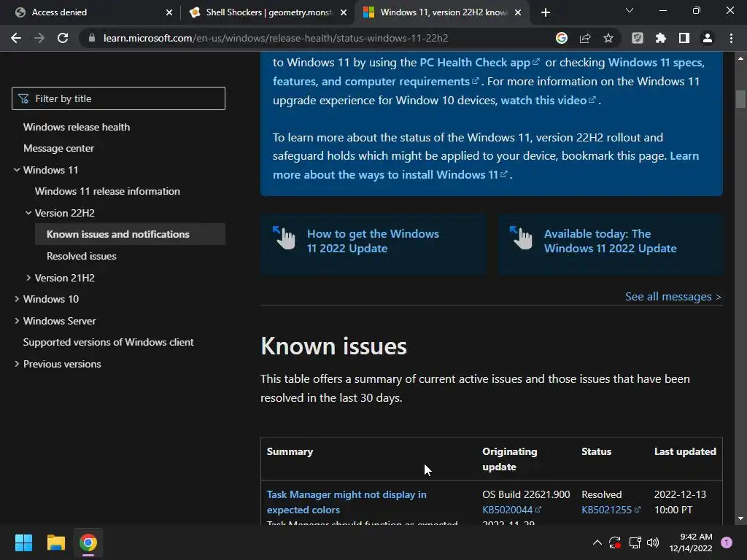Open Message center in sidebar
747x560 pixels.
(58, 149)
